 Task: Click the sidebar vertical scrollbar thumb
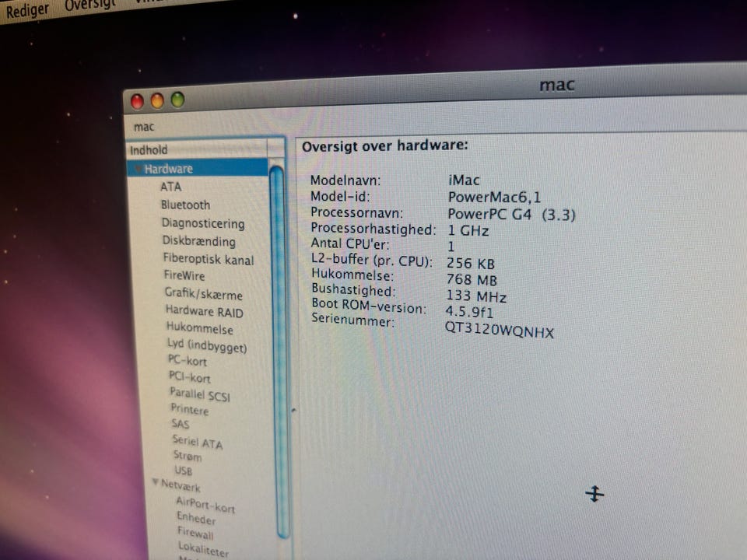coord(279,352)
